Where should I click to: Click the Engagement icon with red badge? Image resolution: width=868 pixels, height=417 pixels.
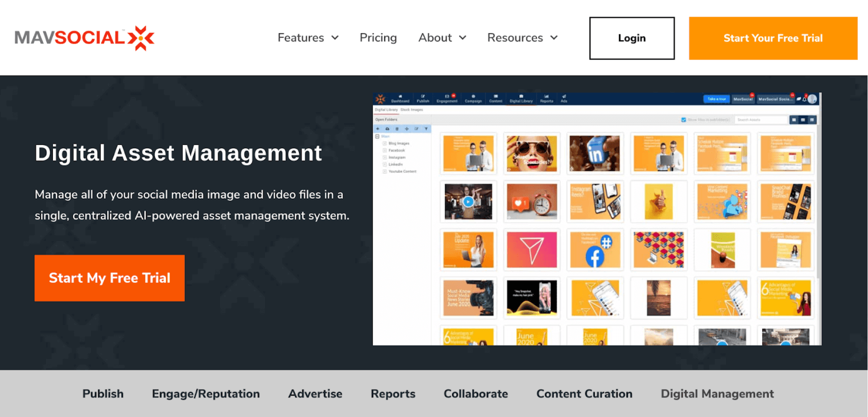click(x=447, y=98)
